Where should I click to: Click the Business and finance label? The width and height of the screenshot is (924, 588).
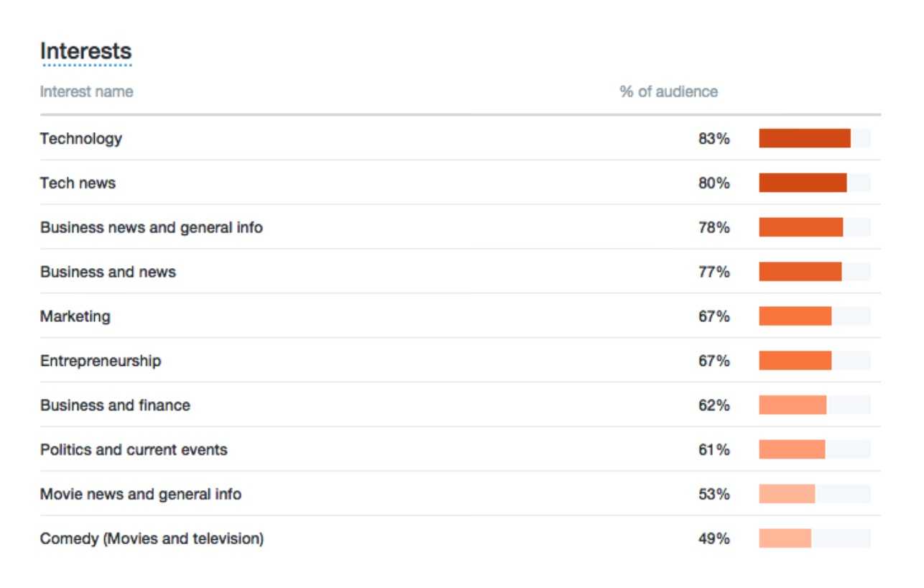click(115, 405)
